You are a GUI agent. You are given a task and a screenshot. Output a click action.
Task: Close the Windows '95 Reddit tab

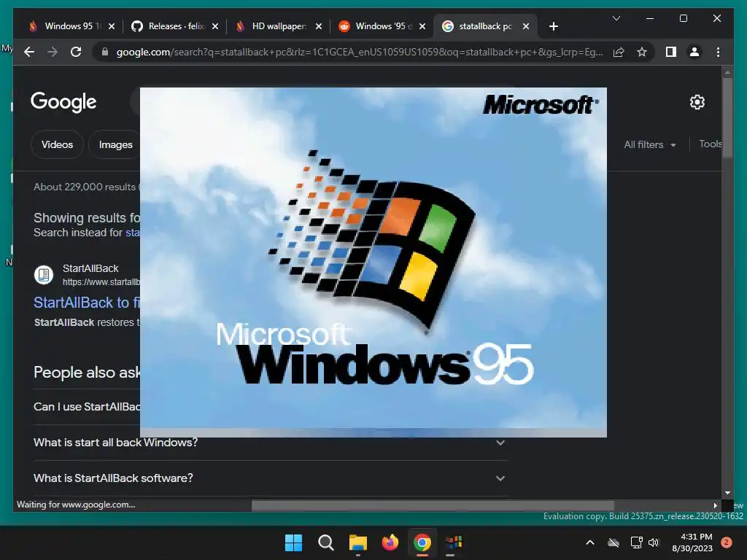422,26
